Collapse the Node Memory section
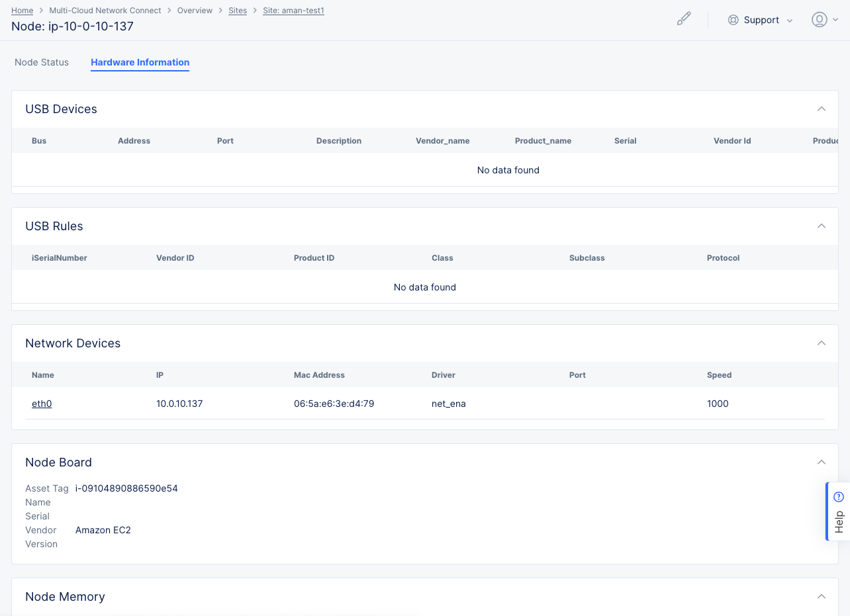Viewport: 850px width, 616px height. click(822, 595)
